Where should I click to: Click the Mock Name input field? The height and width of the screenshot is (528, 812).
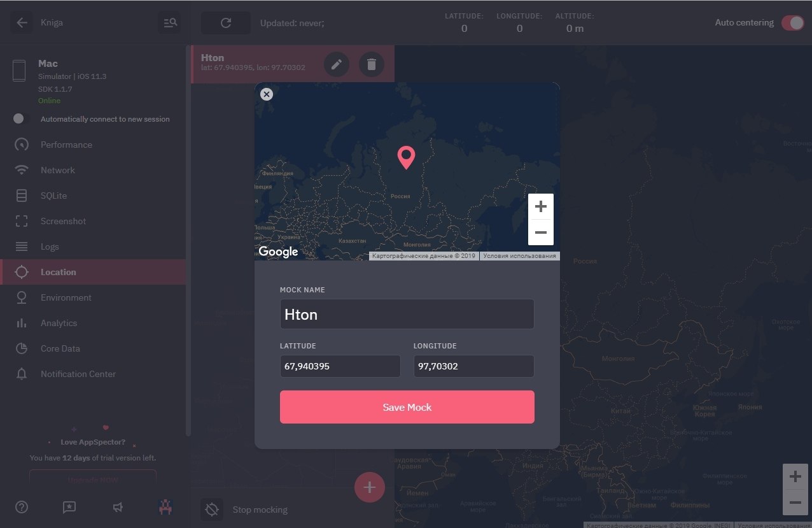(x=407, y=314)
